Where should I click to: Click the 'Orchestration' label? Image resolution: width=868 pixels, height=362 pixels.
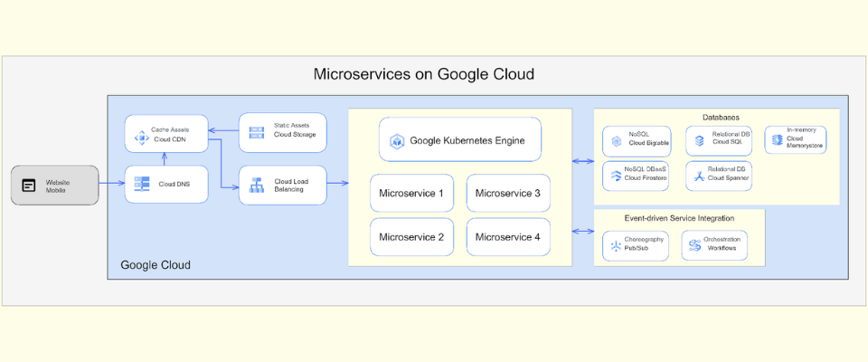point(722,240)
